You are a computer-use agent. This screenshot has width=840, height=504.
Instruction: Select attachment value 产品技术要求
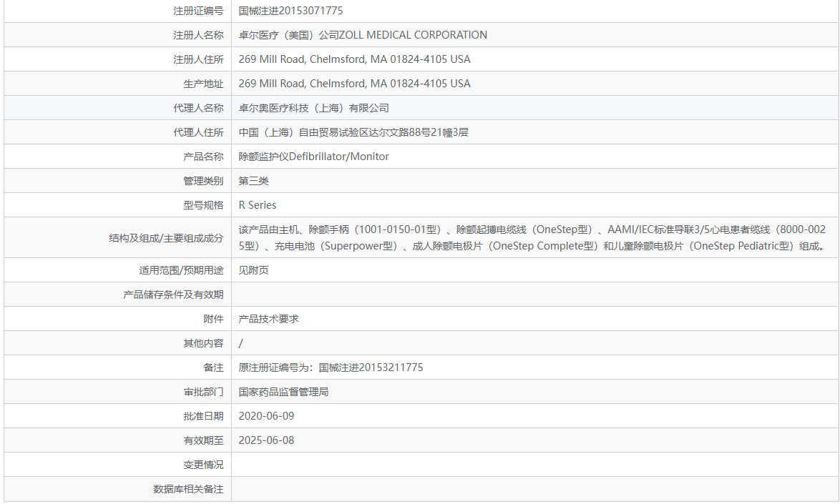coord(268,319)
